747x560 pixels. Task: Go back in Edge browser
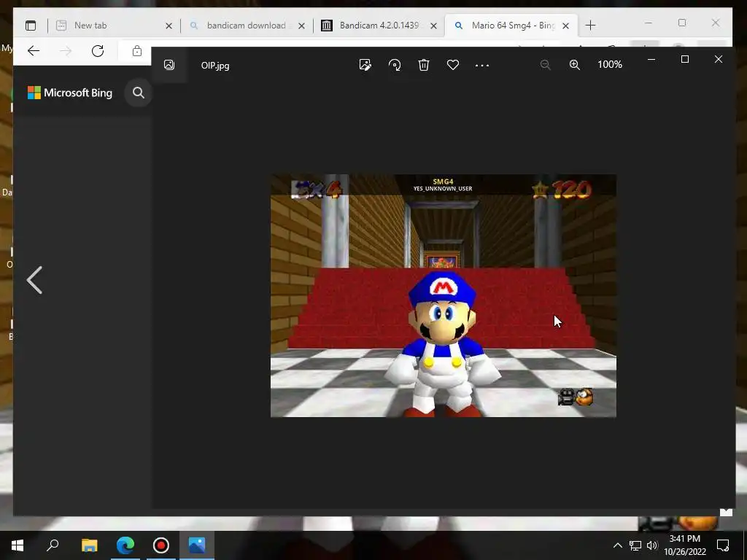34,51
